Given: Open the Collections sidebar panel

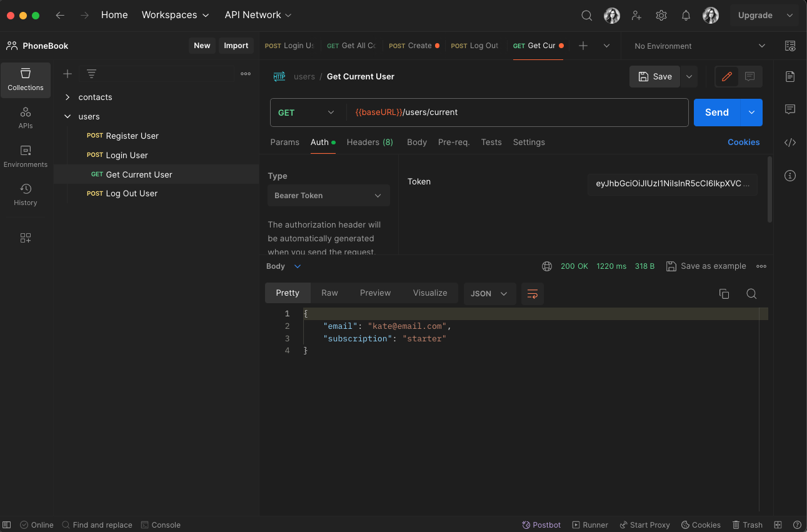Looking at the screenshot, I should point(26,80).
